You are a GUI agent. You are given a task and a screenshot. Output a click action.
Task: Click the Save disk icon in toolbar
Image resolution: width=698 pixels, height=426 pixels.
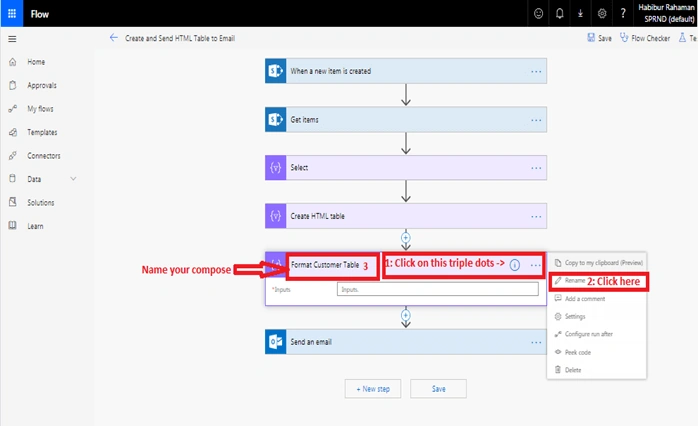[591, 38]
